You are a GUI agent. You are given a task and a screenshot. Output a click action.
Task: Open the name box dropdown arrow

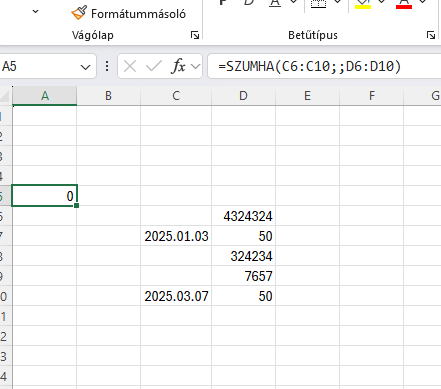tap(86, 67)
